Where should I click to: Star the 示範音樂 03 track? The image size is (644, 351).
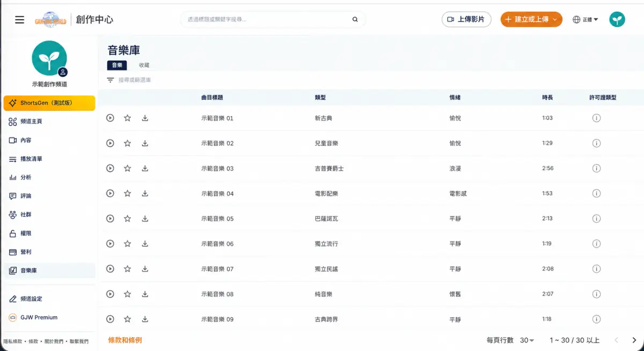click(x=127, y=169)
